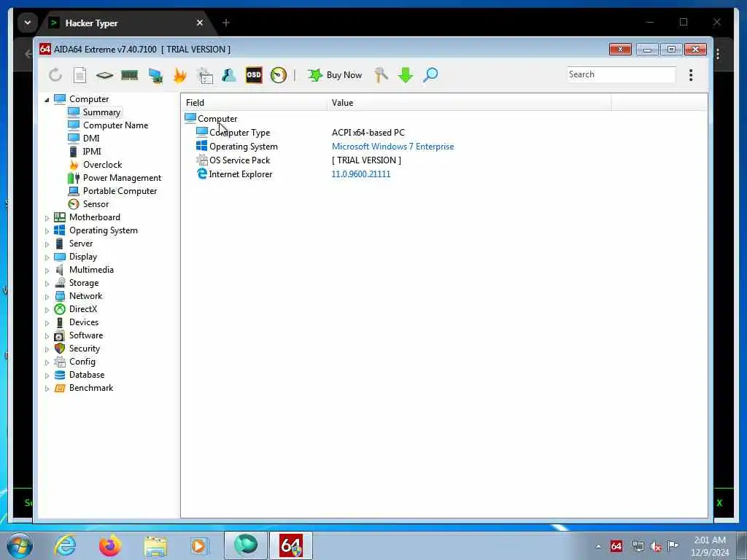Open File Explorer from the taskbar
Screen dimensions: 747x560
point(155,546)
